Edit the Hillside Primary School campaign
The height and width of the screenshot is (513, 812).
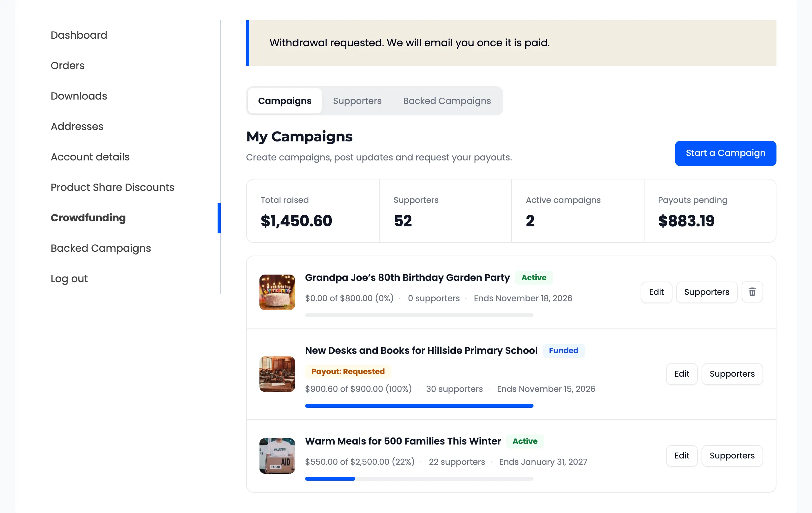tap(682, 374)
